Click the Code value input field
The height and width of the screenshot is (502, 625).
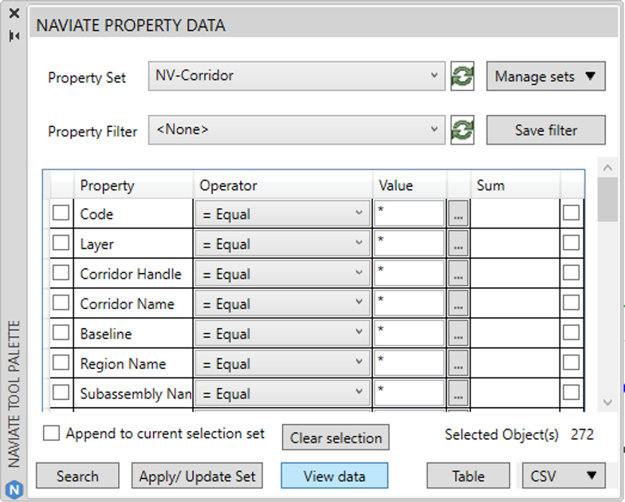(x=409, y=214)
